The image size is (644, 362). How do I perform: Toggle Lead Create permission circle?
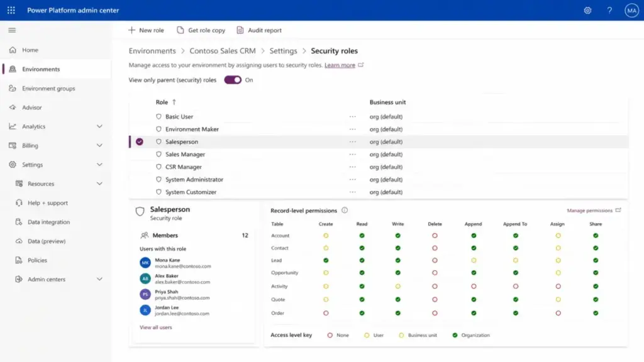point(326,260)
